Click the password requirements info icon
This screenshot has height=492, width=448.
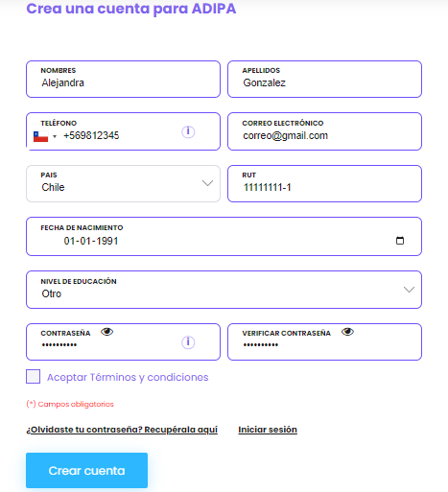tap(188, 342)
